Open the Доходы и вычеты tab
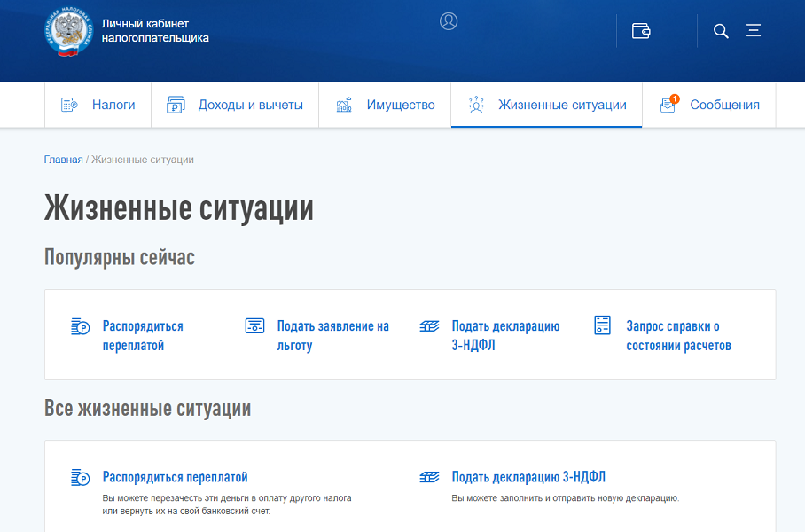Image resolution: width=805 pixels, height=532 pixels. [250, 105]
